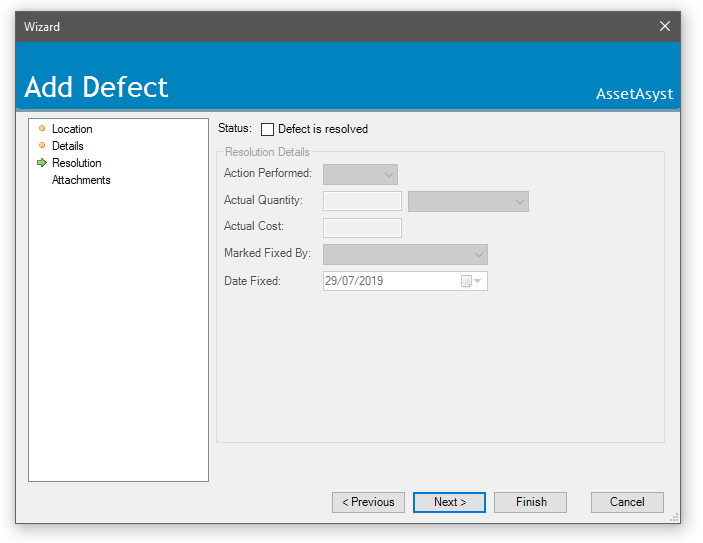Image resolution: width=703 pixels, height=543 pixels.
Task: Click the Actual Quantity number field
Action: 362,201
